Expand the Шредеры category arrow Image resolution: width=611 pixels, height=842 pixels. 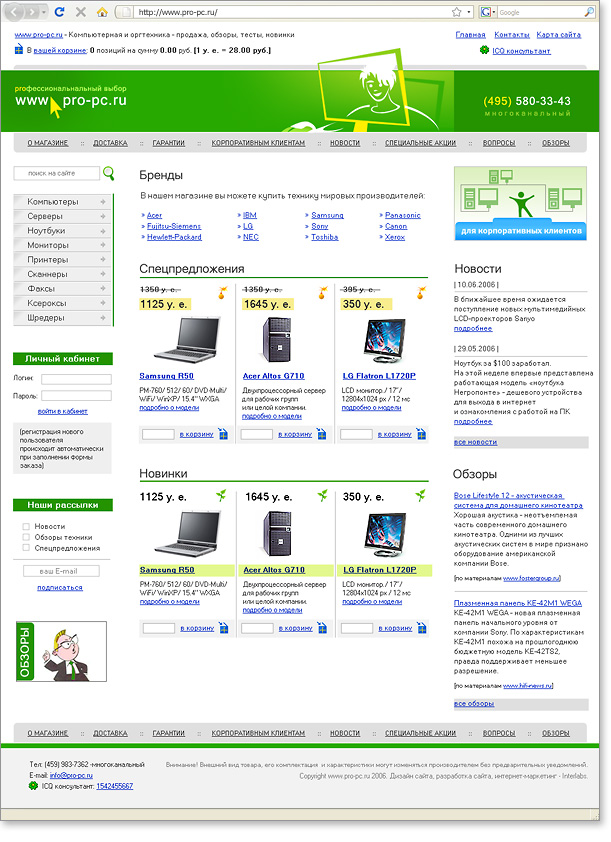103,317
